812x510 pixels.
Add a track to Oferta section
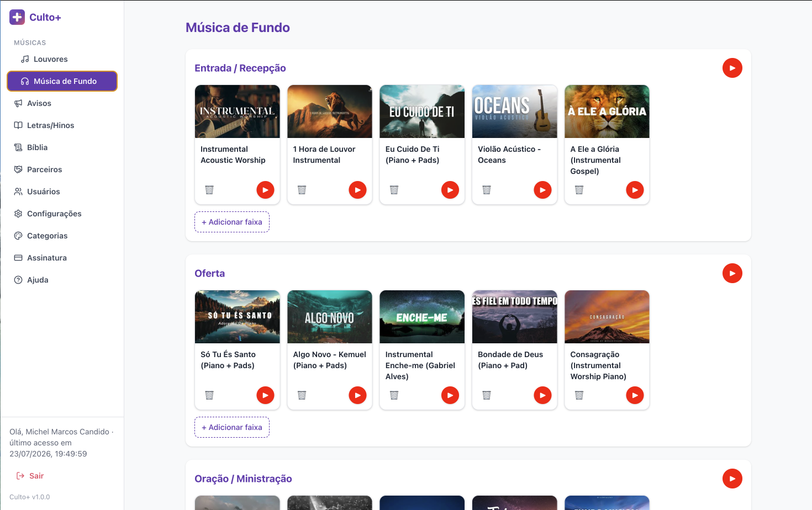(x=232, y=427)
